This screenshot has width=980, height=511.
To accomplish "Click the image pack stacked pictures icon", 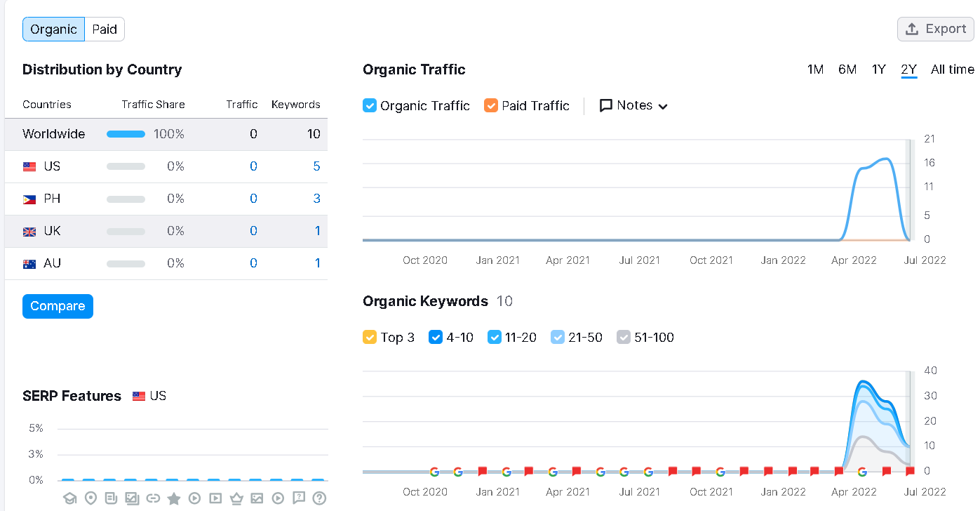I will pos(132,498).
